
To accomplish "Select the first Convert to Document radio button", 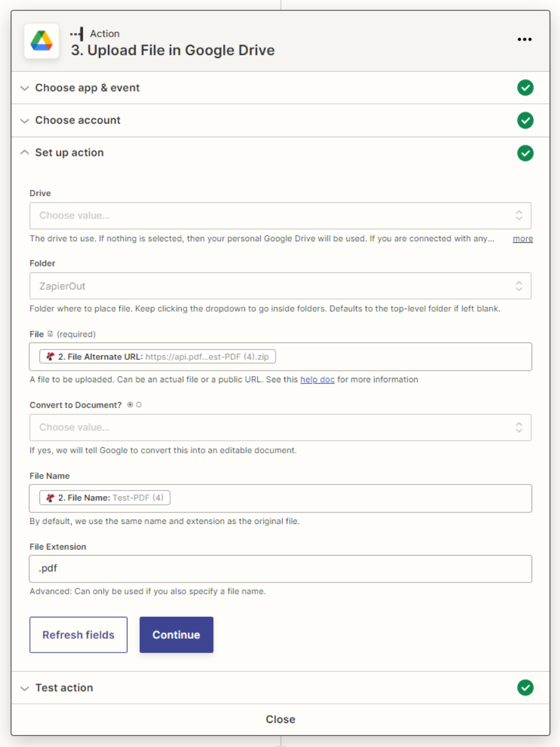I will [130, 405].
